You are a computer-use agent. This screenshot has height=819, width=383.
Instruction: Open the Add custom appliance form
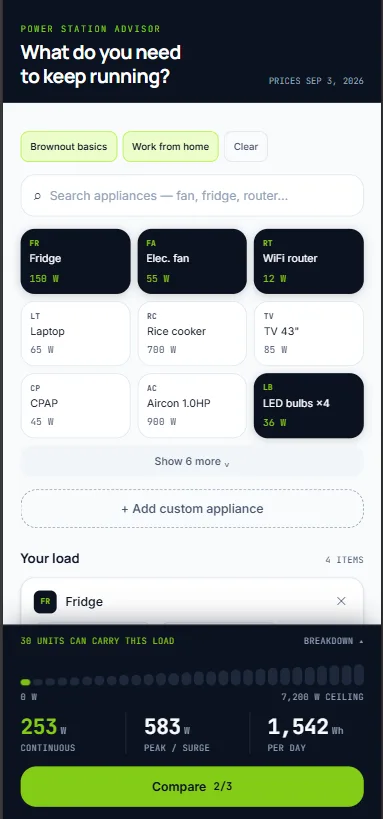click(x=192, y=509)
